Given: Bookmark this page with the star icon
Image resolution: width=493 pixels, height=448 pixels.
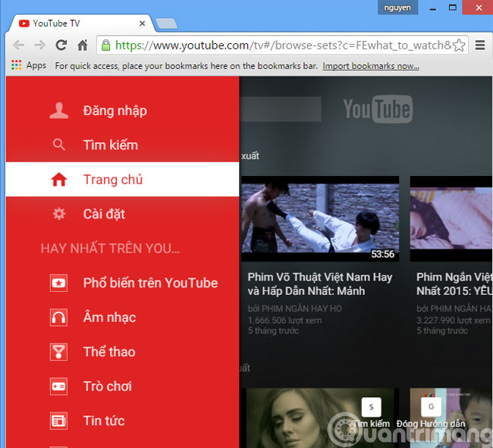Looking at the screenshot, I should tap(458, 45).
